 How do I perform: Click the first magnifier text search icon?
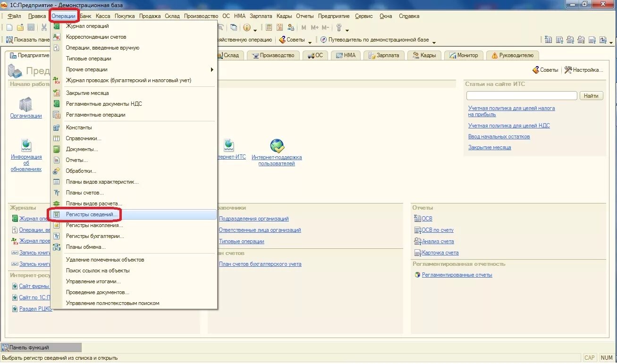[x=570, y=40]
